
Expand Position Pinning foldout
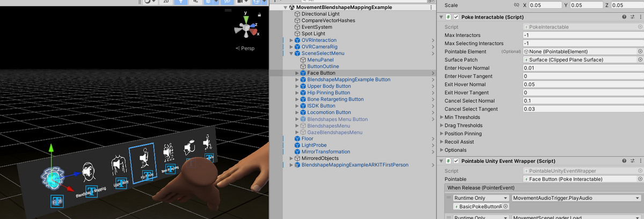[442, 133]
